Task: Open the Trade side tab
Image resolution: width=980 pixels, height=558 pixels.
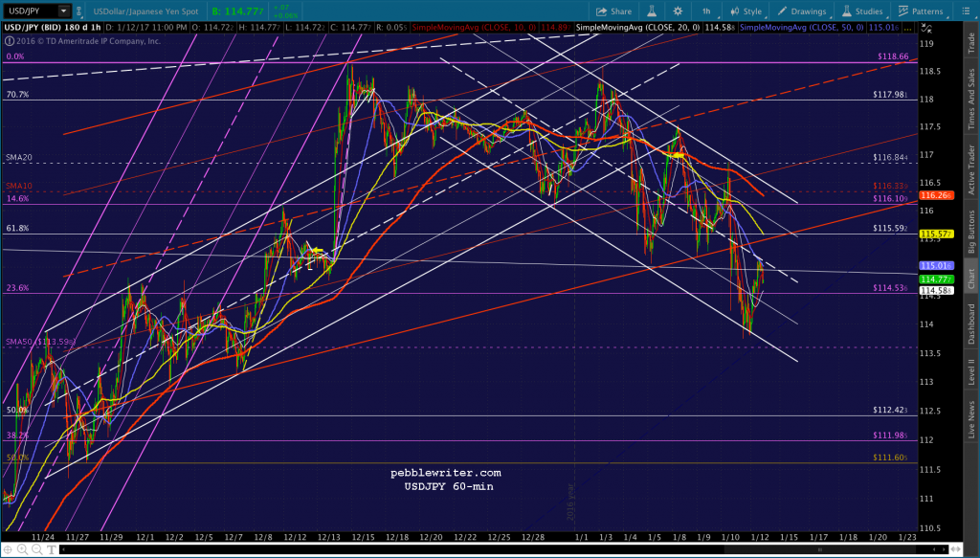Action: tap(971, 42)
